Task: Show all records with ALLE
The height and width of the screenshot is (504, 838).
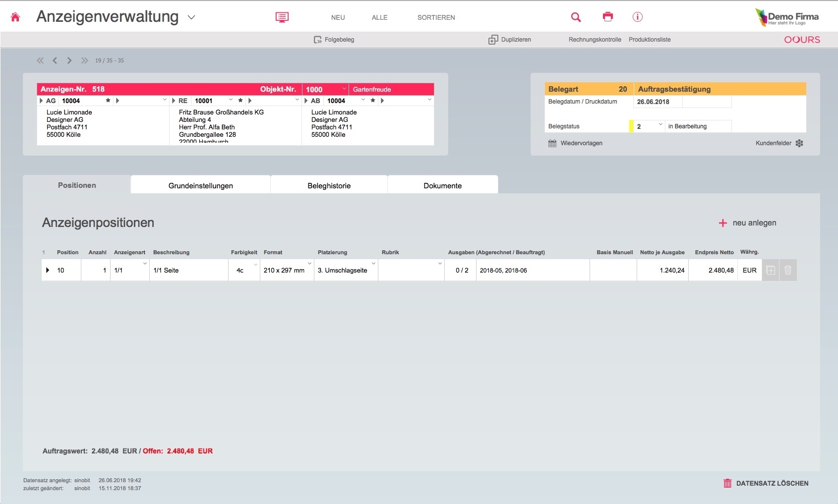Action: pos(380,17)
